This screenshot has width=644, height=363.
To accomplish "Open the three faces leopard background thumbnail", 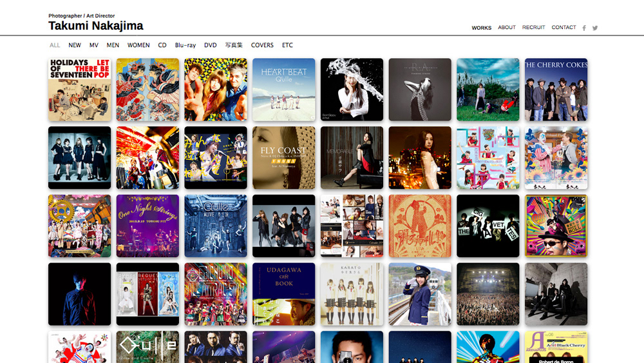I will (216, 90).
